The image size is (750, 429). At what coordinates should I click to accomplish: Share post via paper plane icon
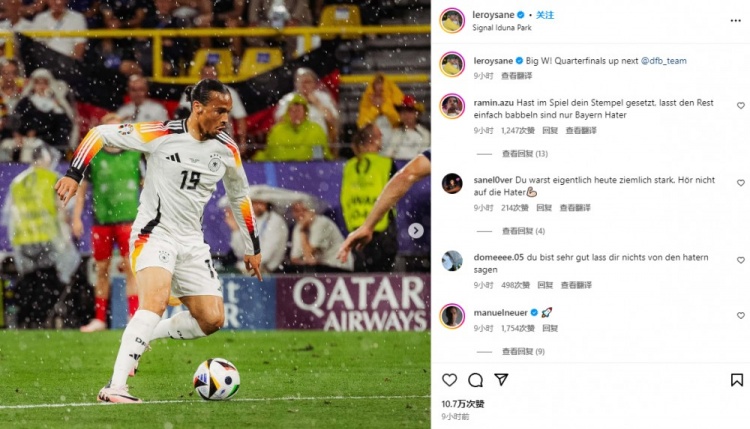pyautogui.click(x=501, y=380)
